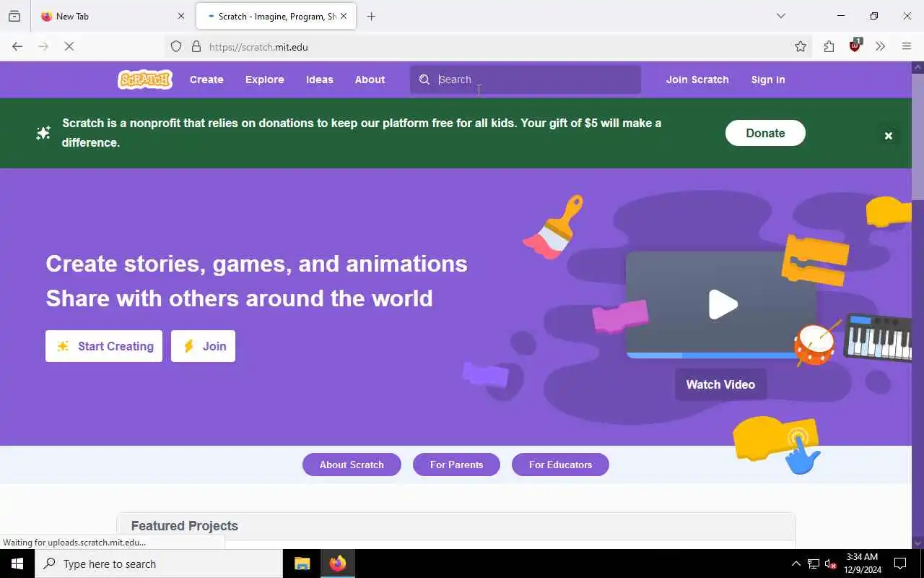The width and height of the screenshot is (924, 578).
Task: Click the search magnifier icon
Action: point(424,79)
